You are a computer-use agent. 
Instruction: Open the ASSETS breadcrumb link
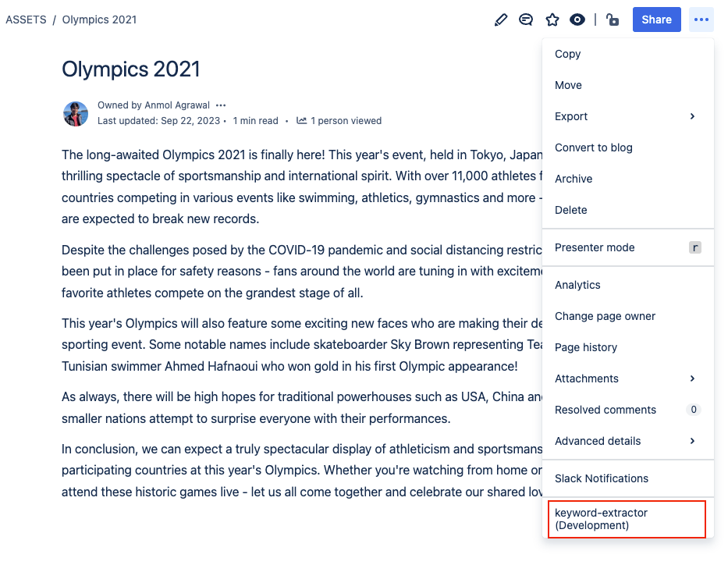pyautogui.click(x=26, y=20)
